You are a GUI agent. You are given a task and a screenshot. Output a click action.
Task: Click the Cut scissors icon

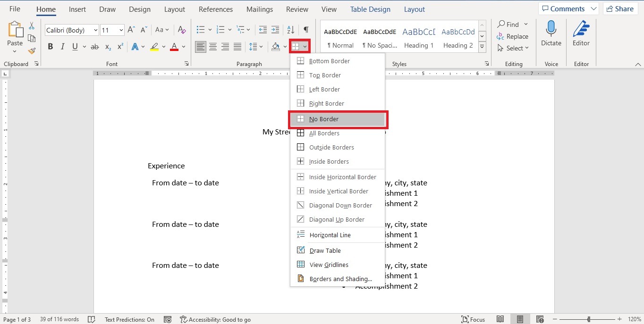(32, 26)
